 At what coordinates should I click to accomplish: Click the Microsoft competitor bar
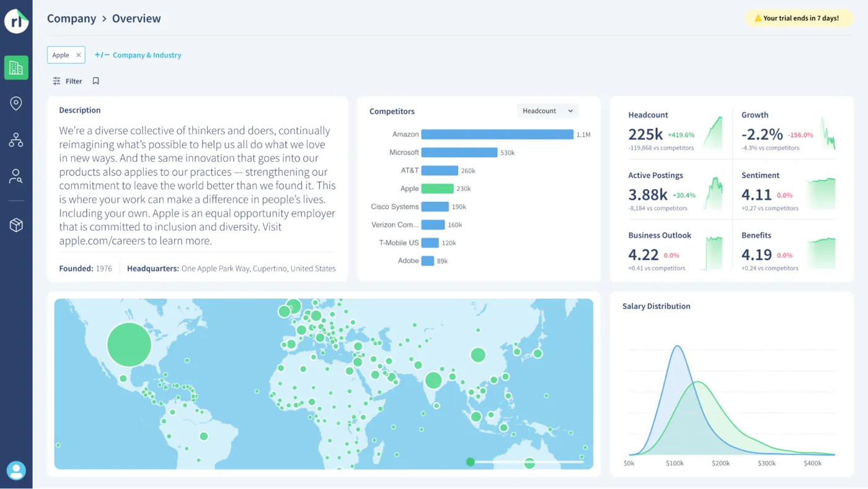(x=459, y=152)
